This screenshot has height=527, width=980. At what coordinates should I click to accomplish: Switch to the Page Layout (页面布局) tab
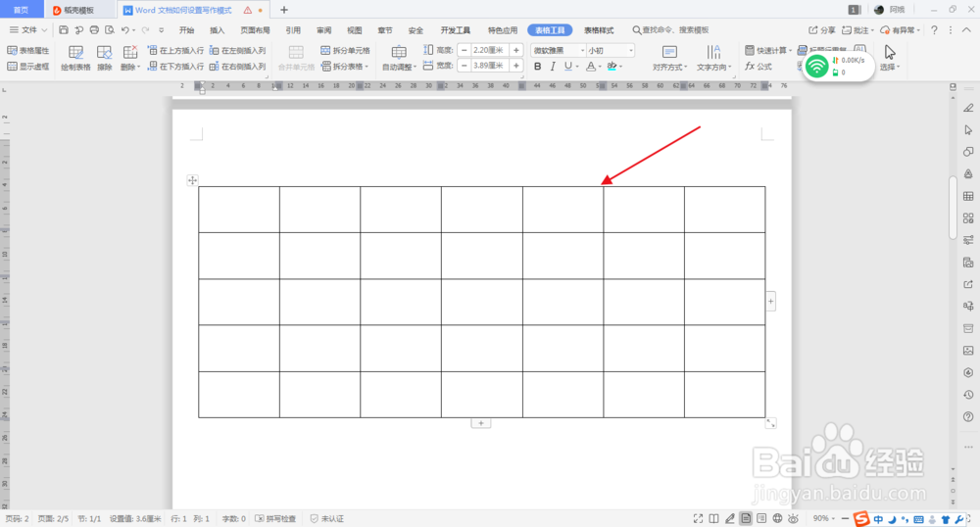pyautogui.click(x=255, y=30)
